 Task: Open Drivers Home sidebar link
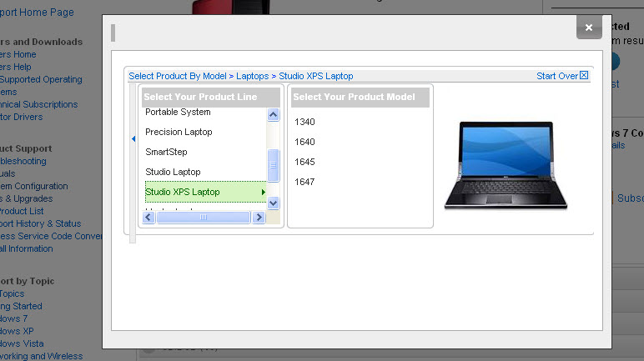point(18,54)
